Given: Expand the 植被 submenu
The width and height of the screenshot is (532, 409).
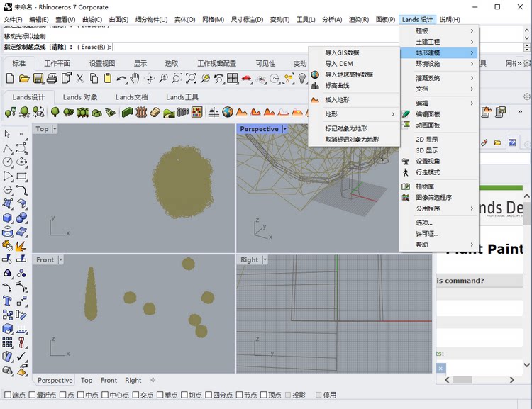Looking at the screenshot, I should click(439, 31).
